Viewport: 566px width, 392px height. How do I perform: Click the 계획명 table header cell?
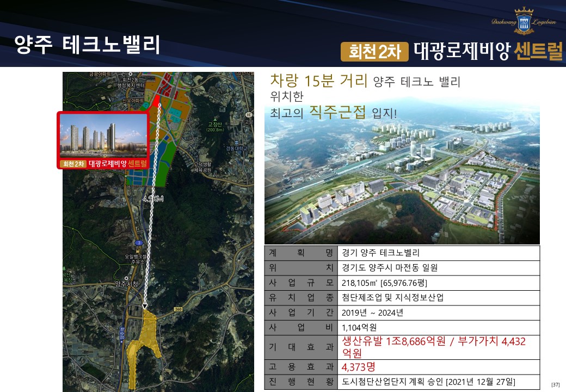(x=300, y=253)
